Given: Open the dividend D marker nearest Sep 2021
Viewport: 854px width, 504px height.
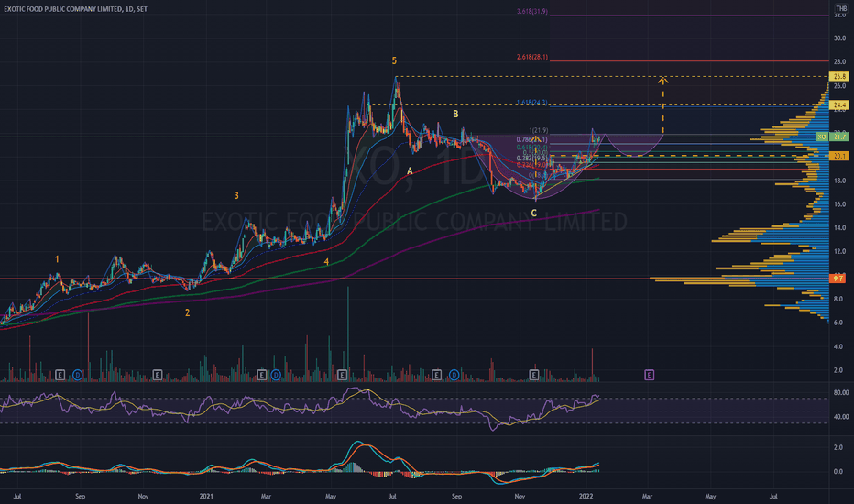Looking at the screenshot, I should [x=454, y=375].
